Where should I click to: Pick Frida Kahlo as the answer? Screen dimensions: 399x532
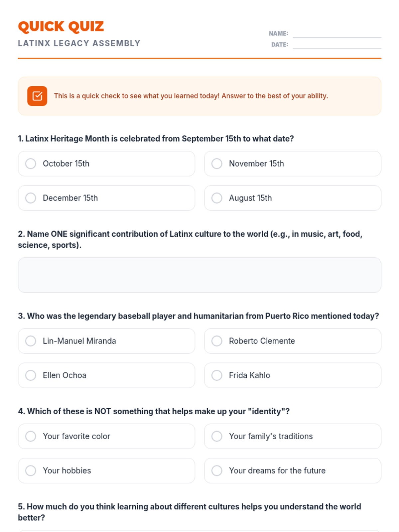pyautogui.click(x=217, y=375)
